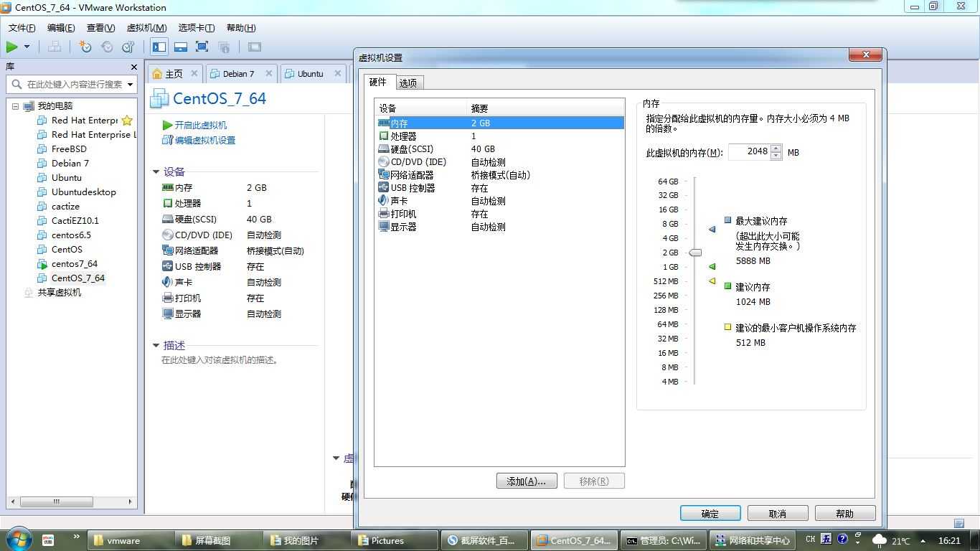Click the network send toolbar icon

[55, 47]
